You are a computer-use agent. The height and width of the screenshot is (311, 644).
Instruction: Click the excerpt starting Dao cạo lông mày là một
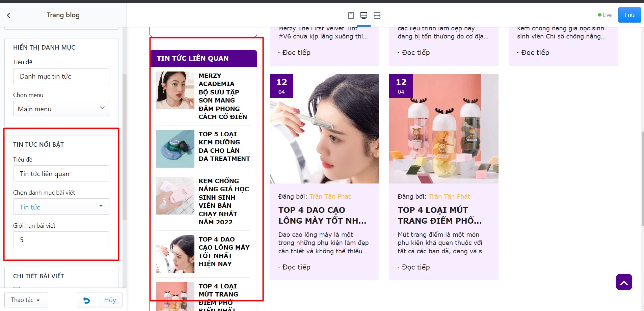(323, 243)
